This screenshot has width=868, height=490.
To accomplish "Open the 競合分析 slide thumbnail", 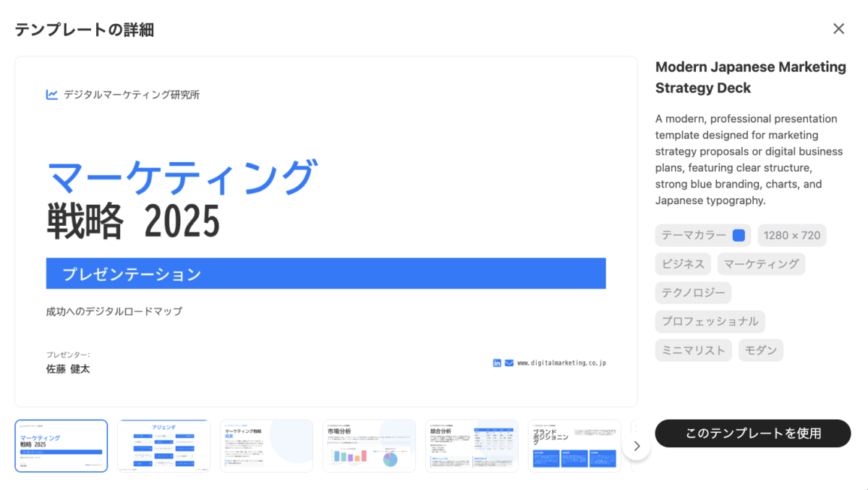I will (x=472, y=445).
